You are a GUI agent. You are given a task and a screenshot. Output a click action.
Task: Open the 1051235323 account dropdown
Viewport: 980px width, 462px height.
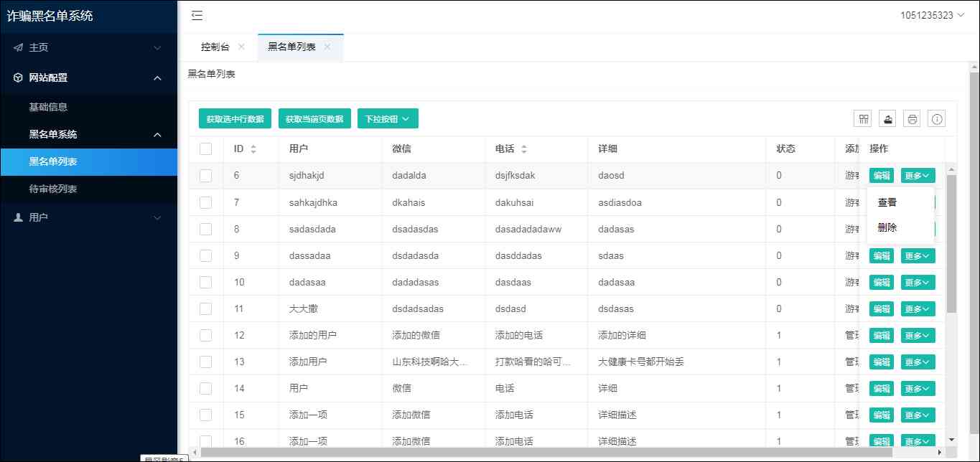click(x=931, y=15)
